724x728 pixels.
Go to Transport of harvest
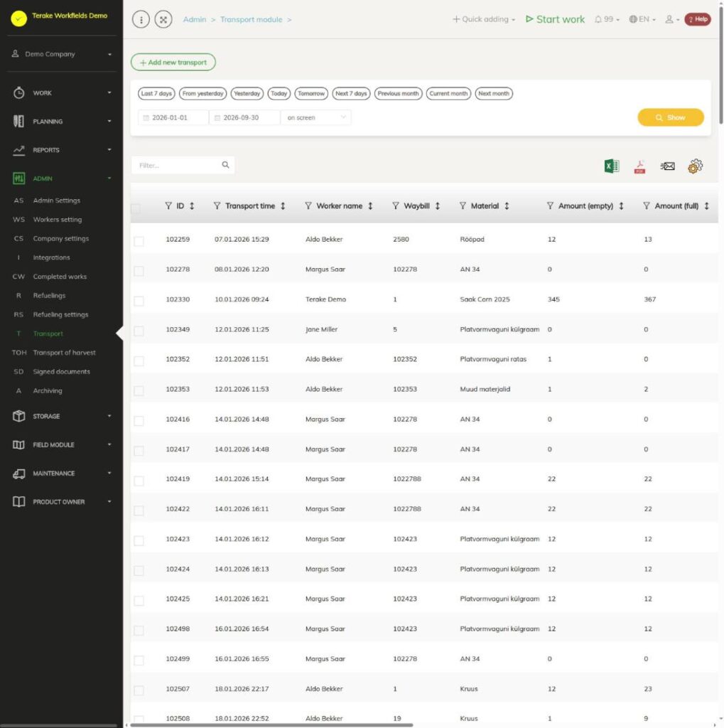pyautogui.click(x=64, y=353)
